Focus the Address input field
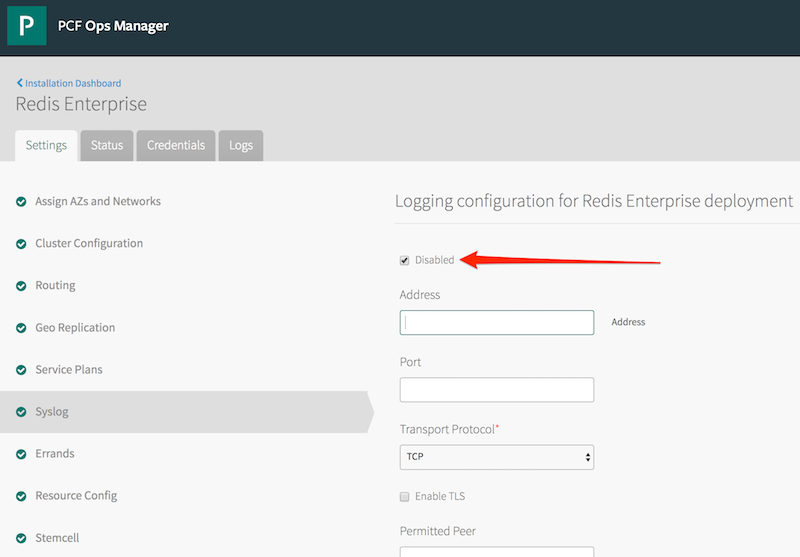800x557 pixels. point(496,322)
